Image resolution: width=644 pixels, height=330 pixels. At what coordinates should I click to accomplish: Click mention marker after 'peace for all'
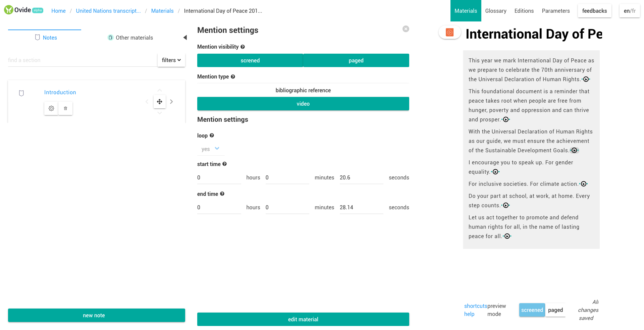(507, 236)
